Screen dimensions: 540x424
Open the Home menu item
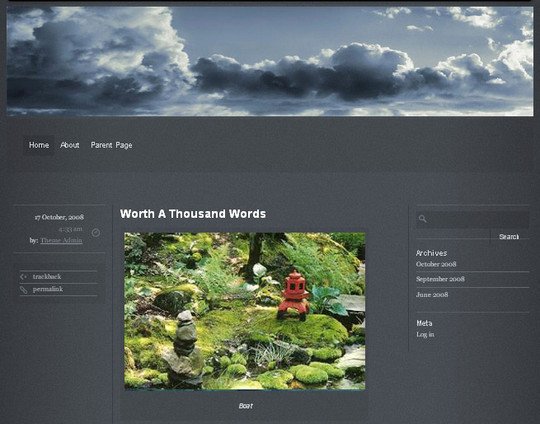pyautogui.click(x=39, y=145)
